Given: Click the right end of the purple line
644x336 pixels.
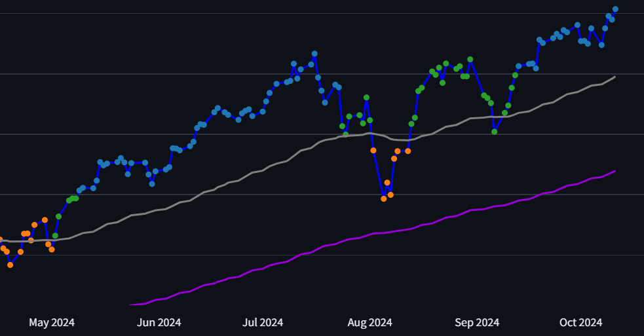Looking at the screenshot, I should coord(615,172).
